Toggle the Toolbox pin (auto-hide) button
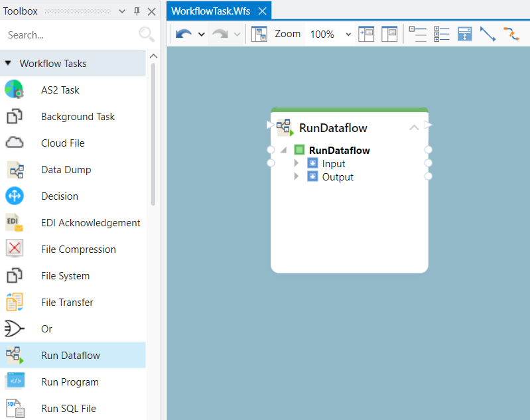 coord(137,11)
